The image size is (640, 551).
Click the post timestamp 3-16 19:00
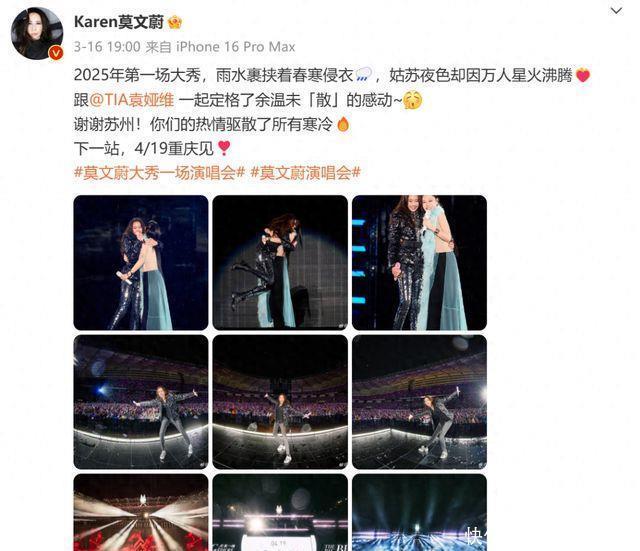107,47
